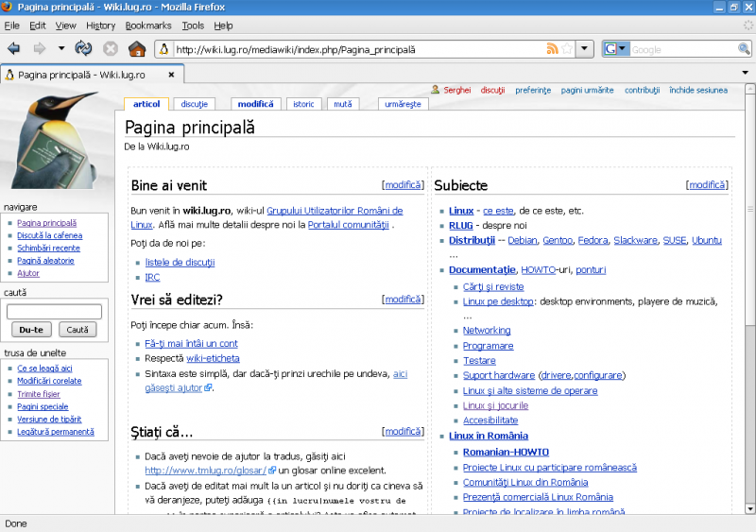Close the Pagina principală tab
Viewport: 756px width, 532px height.
(x=171, y=75)
